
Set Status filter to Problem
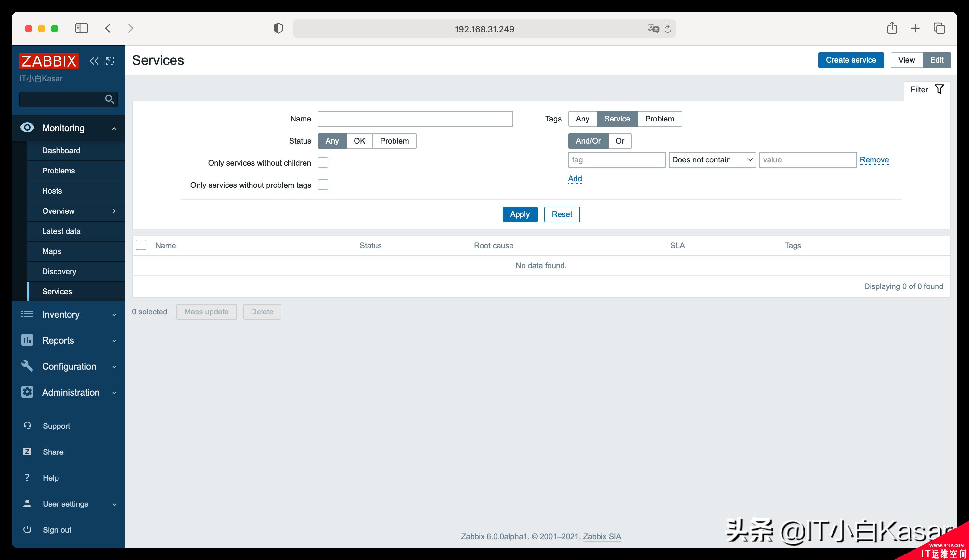click(394, 141)
